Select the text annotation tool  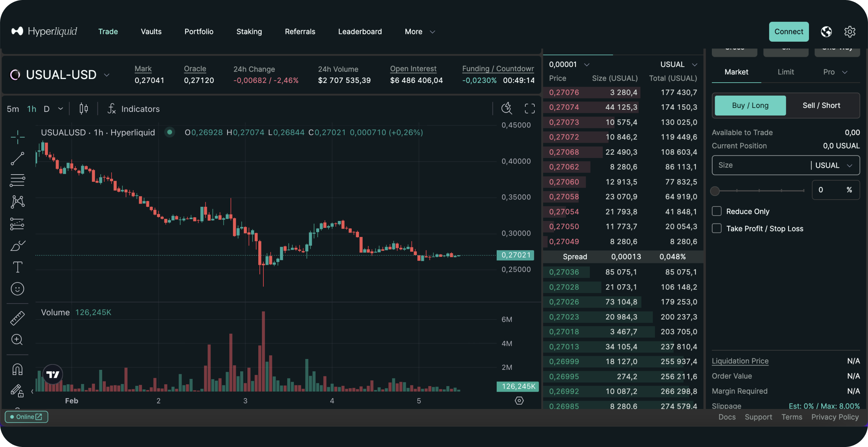(17, 267)
